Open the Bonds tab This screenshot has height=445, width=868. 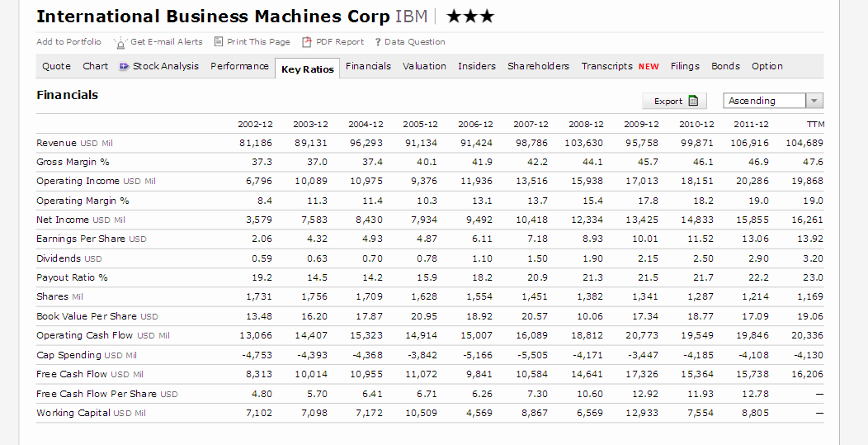[725, 66]
